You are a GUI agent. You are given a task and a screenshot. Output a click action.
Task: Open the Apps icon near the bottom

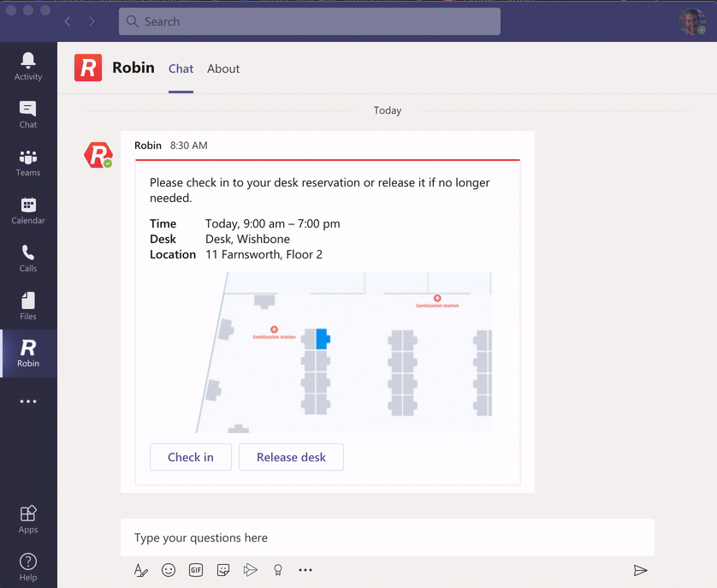(x=28, y=518)
